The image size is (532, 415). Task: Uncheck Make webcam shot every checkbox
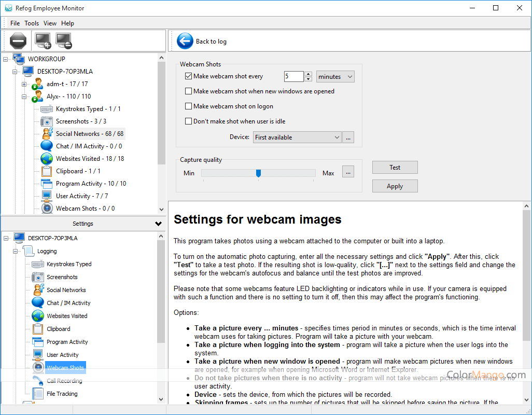(189, 76)
